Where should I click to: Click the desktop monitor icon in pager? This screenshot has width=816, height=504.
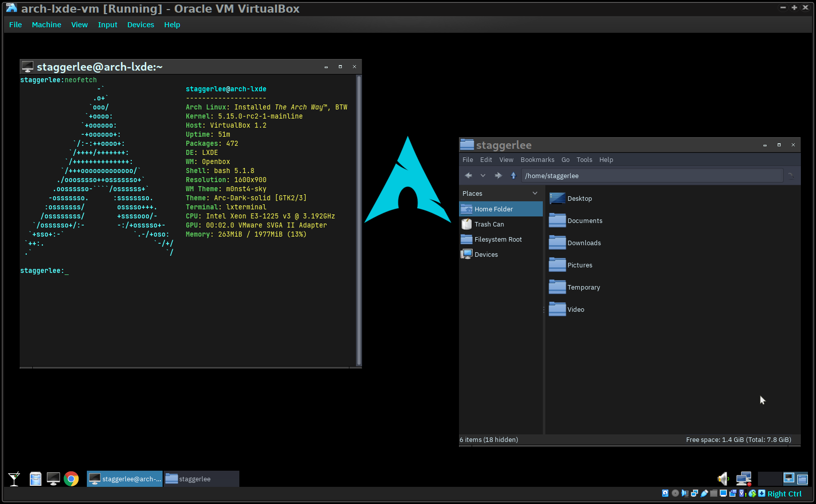click(789, 478)
